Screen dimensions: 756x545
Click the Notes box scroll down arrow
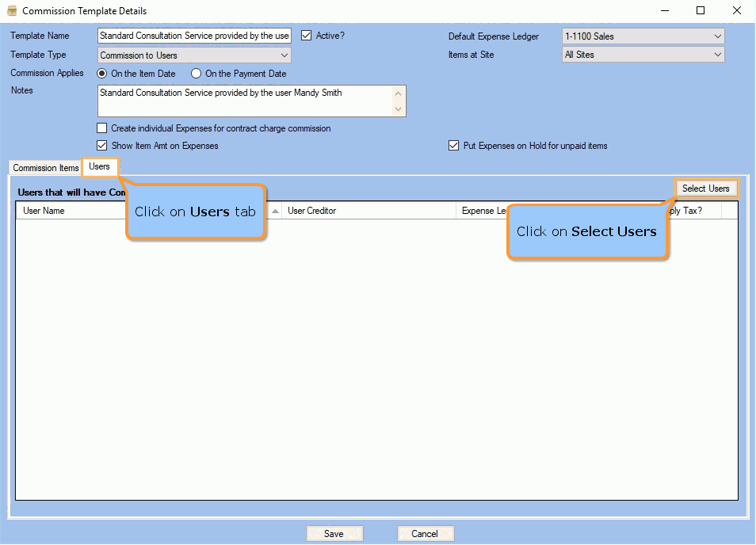(399, 109)
